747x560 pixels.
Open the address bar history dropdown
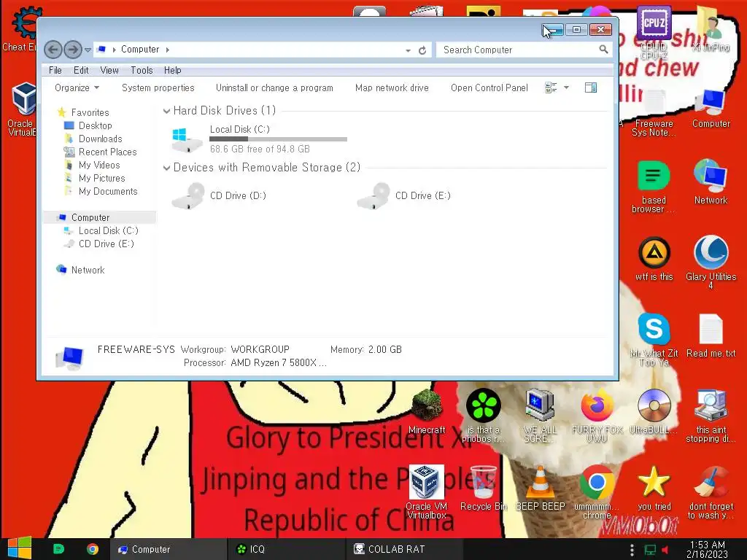(409, 50)
